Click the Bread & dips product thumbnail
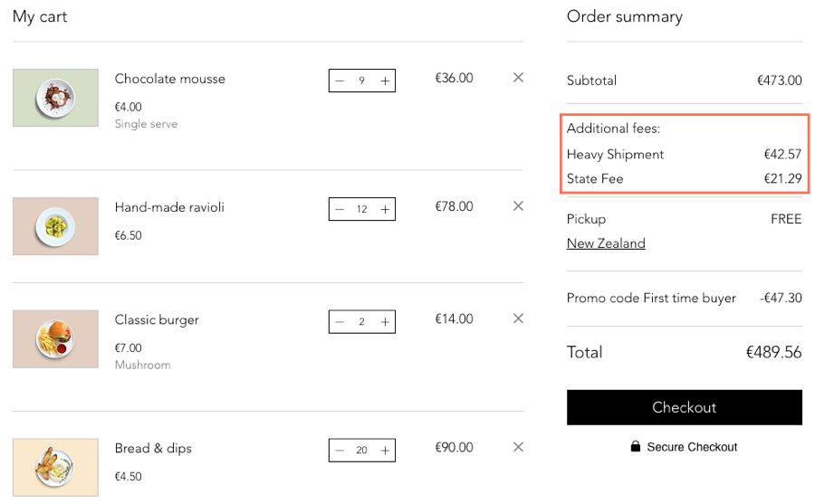The height and width of the screenshot is (504, 815). point(55,467)
